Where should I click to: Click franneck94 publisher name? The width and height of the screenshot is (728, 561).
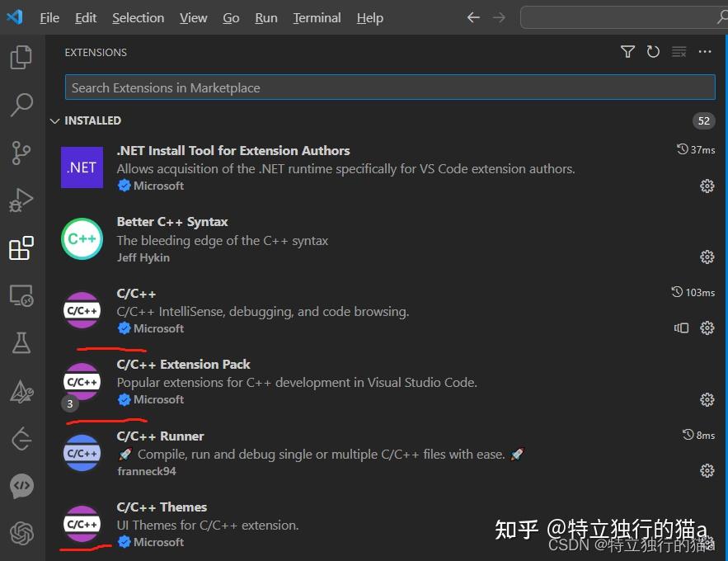coord(147,471)
